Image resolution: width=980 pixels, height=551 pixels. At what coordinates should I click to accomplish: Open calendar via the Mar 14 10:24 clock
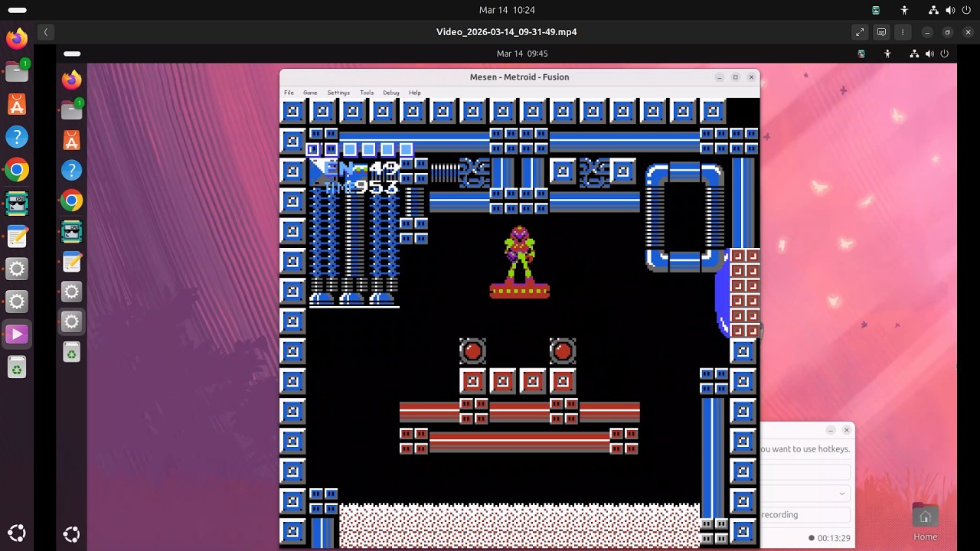point(507,10)
